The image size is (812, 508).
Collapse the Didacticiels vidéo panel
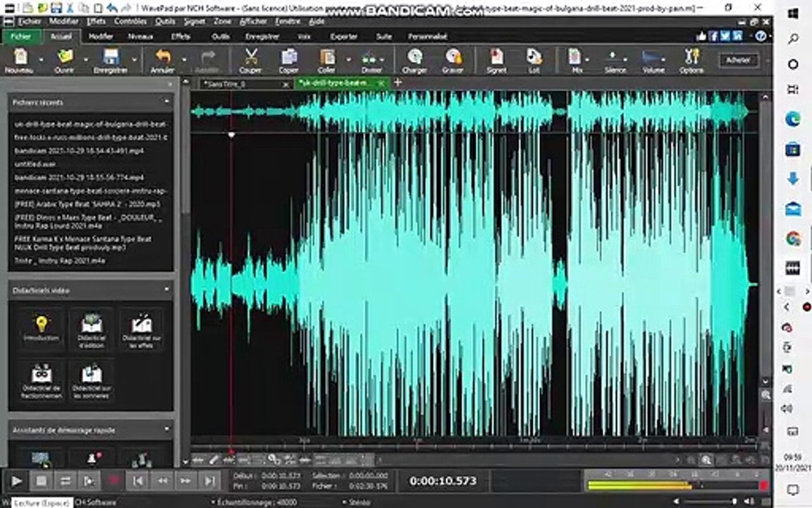tap(167, 289)
